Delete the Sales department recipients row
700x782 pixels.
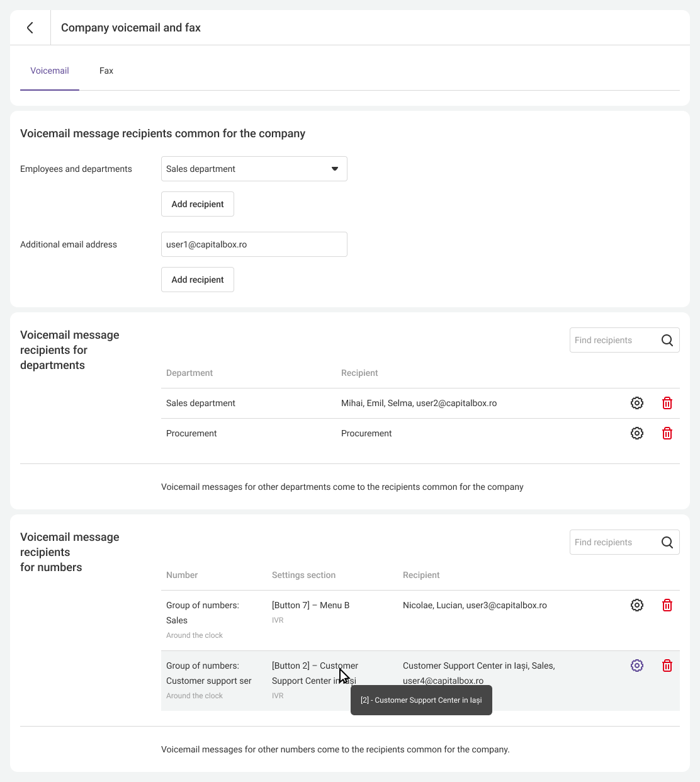click(667, 403)
